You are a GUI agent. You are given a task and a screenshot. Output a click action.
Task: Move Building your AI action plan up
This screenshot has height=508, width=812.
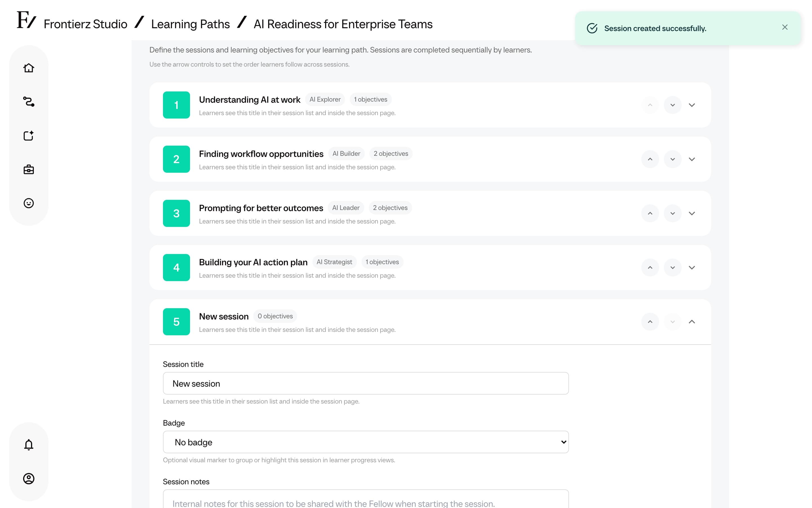pos(650,268)
